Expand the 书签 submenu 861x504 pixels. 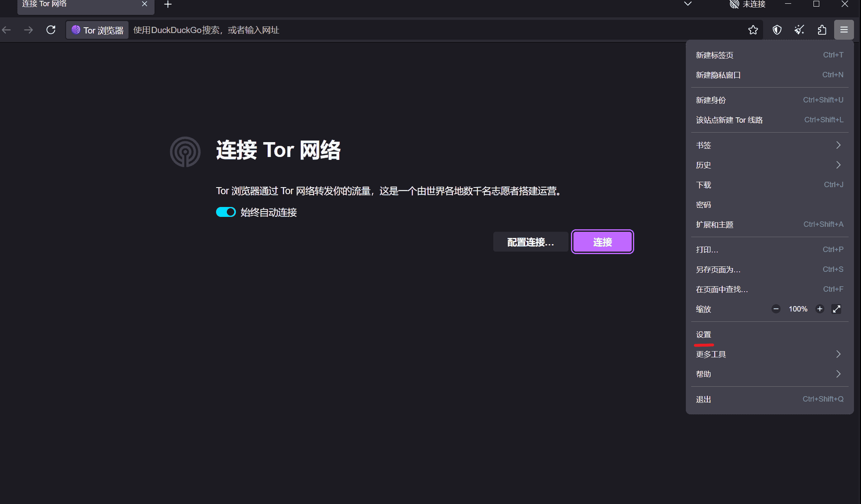click(x=770, y=145)
